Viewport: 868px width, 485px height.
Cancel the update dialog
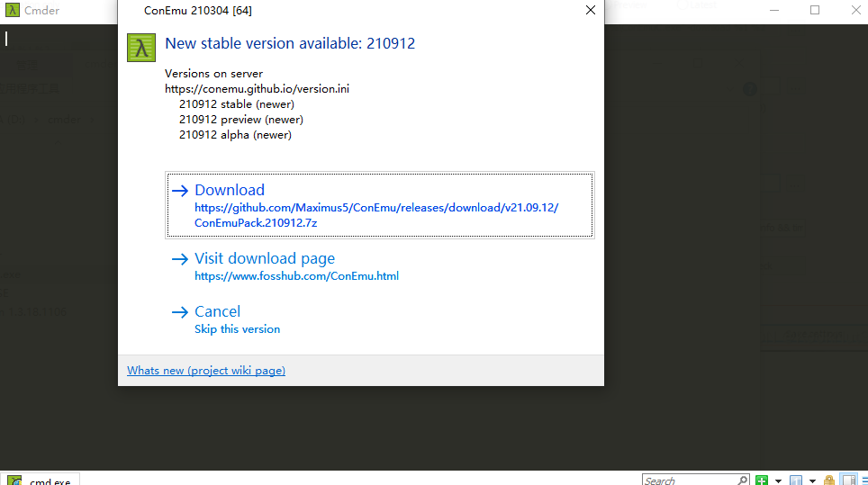click(218, 311)
